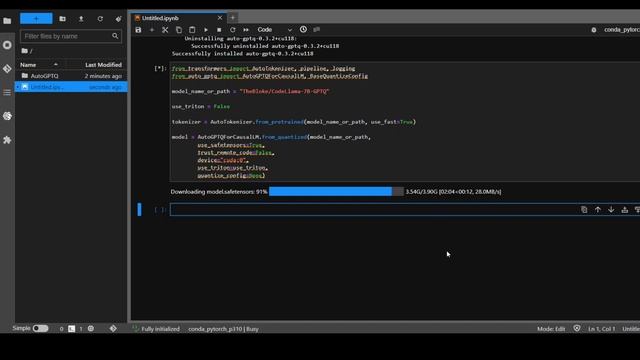Run the selected cell
Screen dimensions: 640x360
(206, 30)
